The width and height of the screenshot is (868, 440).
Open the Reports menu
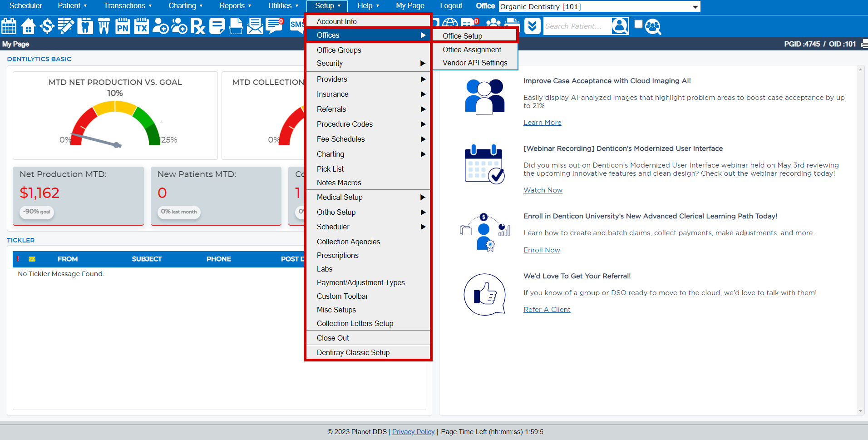[232, 6]
